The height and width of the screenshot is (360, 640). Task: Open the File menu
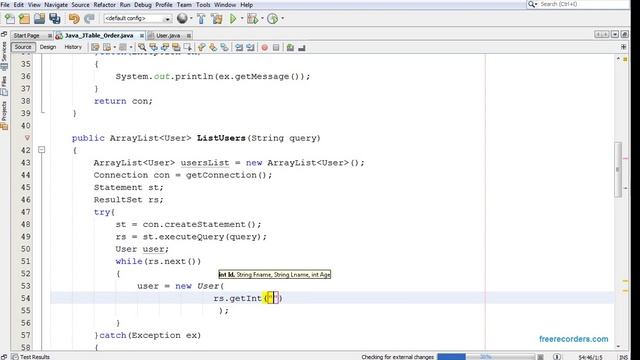coord(5,5)
